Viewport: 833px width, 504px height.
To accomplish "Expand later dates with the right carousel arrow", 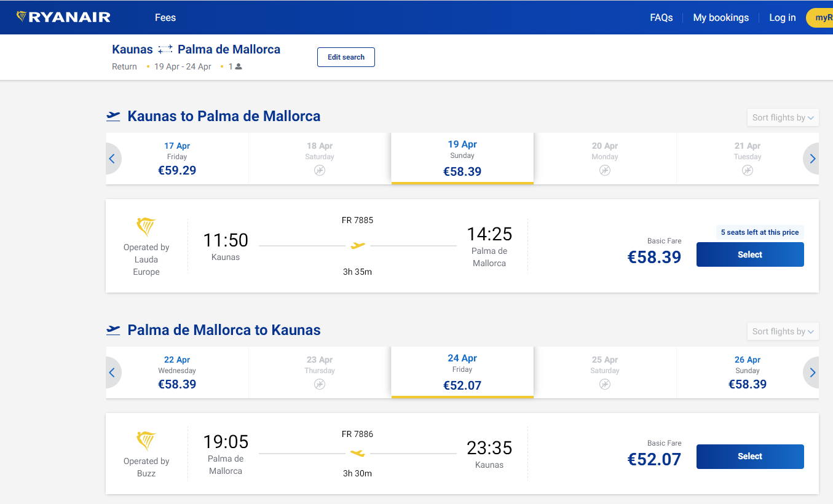I will pyautogui.click(x=812, y=158).
